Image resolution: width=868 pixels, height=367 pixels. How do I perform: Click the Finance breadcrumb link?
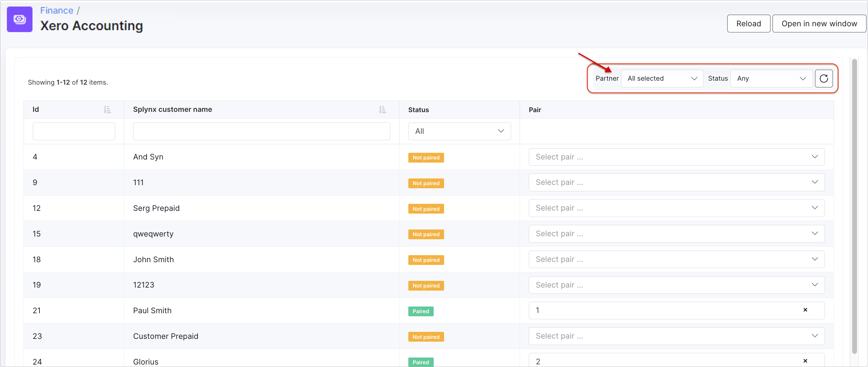[x=57, y=10]
